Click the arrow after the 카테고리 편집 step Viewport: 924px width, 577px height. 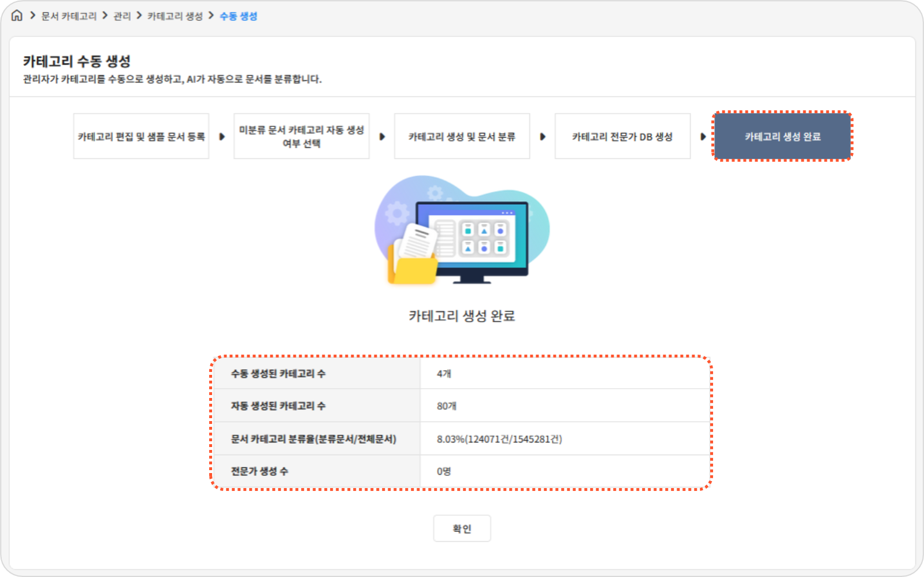point(222,137)
